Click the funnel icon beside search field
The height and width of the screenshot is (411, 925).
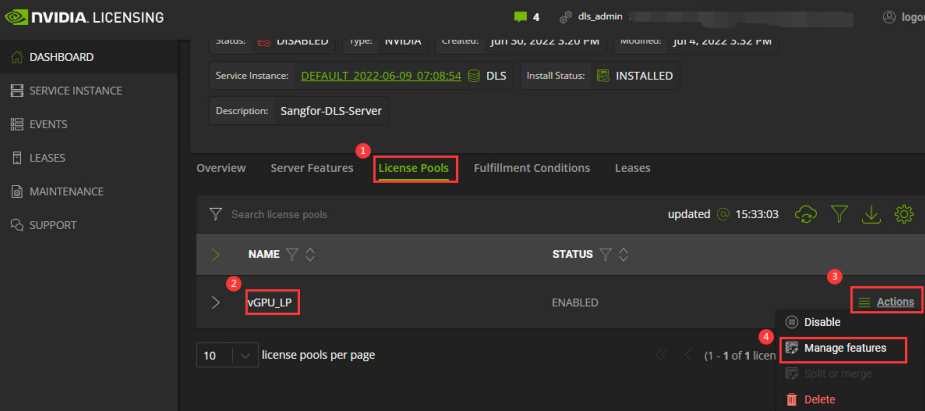[x=216, y=214]
